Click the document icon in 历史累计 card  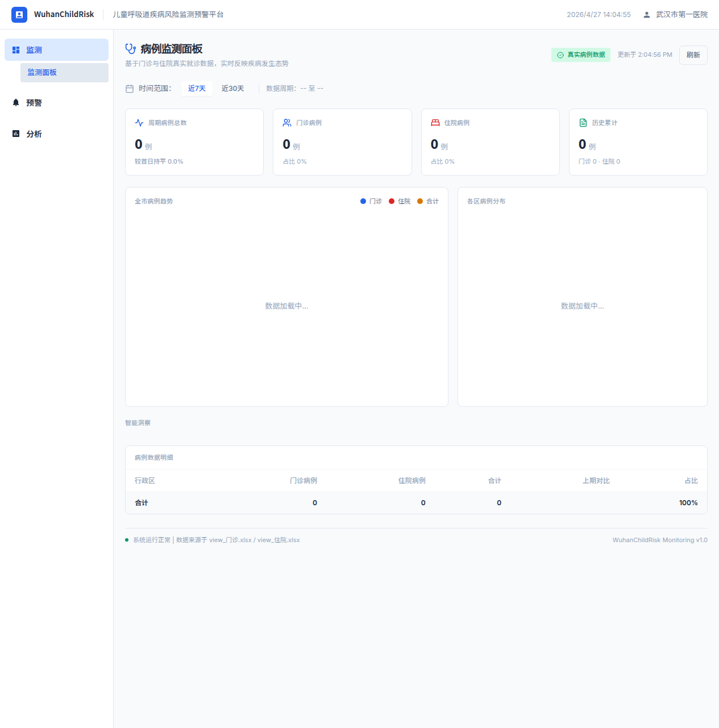click(x=583, y=123)
